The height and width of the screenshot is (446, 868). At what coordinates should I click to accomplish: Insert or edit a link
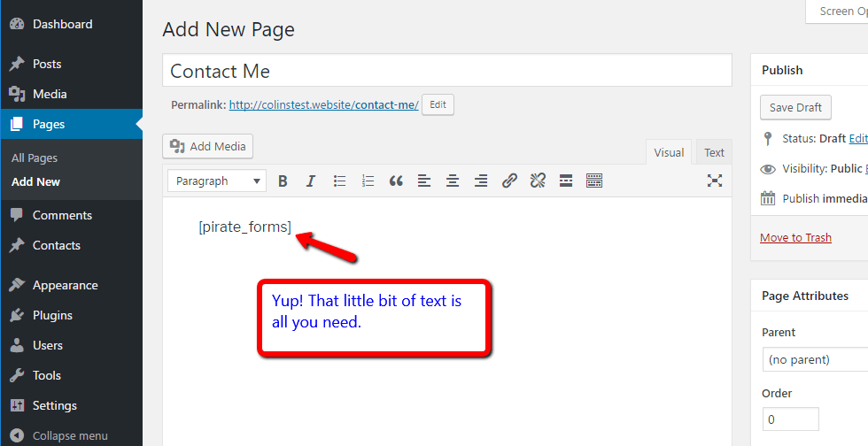[509, 181]
